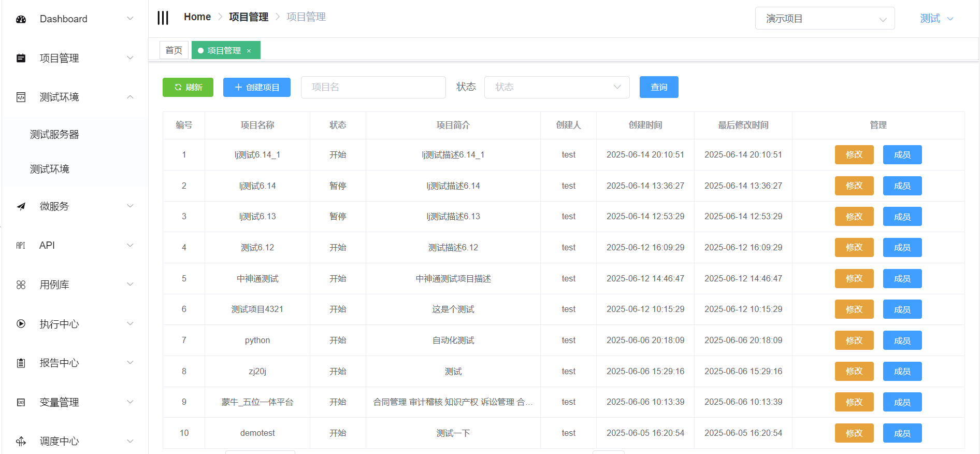Open the 测试 user menu
Image resolution: width=980 pixels, height=454 pixels.
[936, 19]
